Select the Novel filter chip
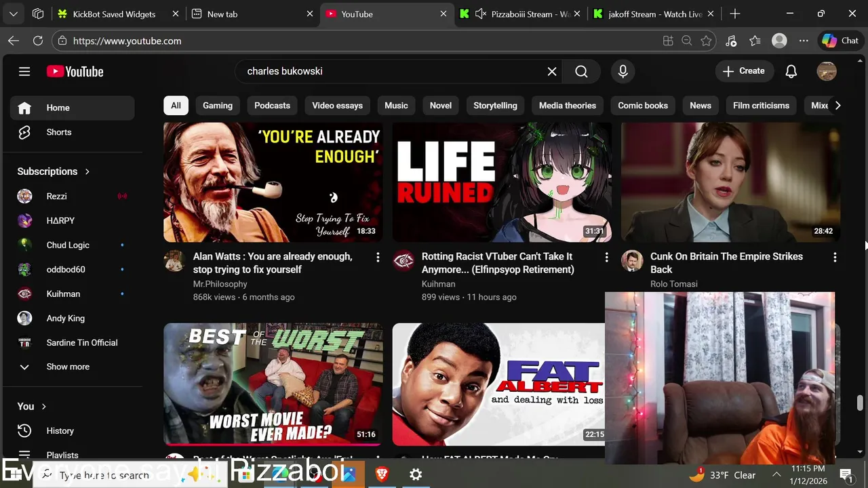 point(441,106)
